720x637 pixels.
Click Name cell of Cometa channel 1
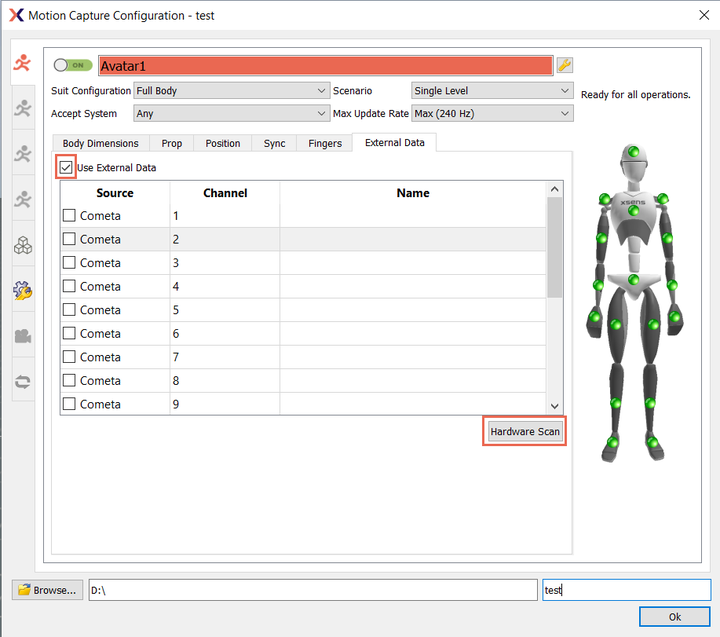(413, 215)
